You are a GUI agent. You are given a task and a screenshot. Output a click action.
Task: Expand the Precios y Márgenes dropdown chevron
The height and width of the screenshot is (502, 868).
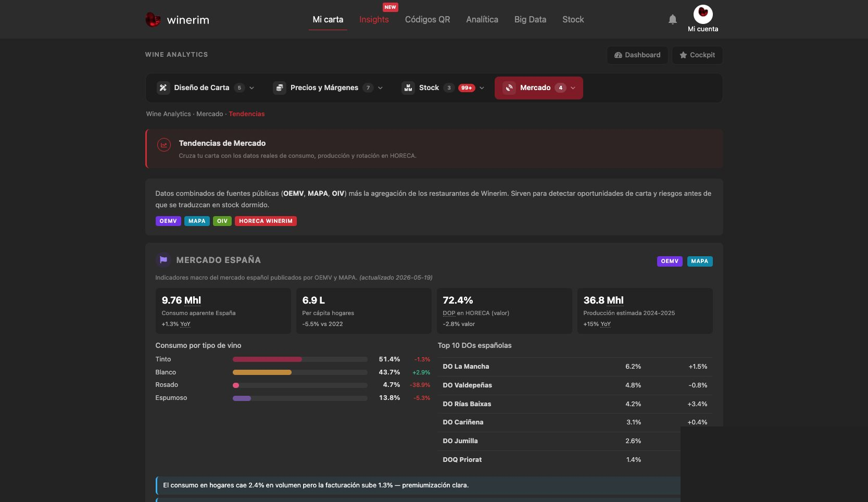380,88
